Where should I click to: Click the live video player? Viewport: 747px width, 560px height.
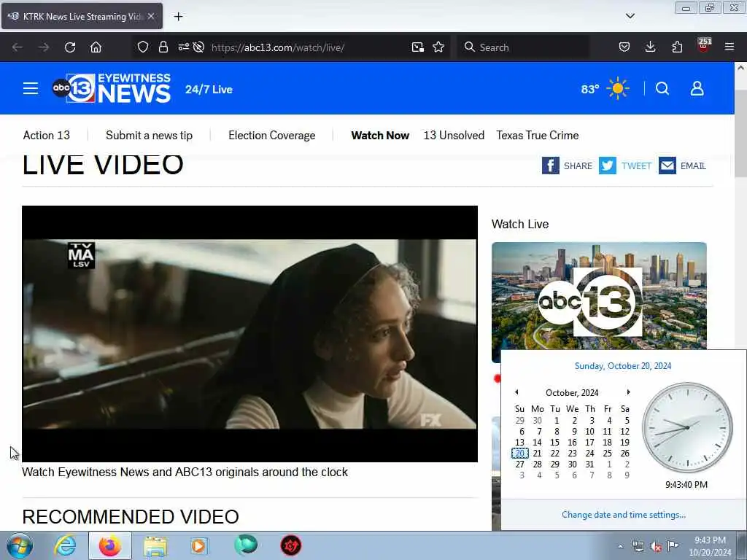pyautogui.click(x=249, y=334)
